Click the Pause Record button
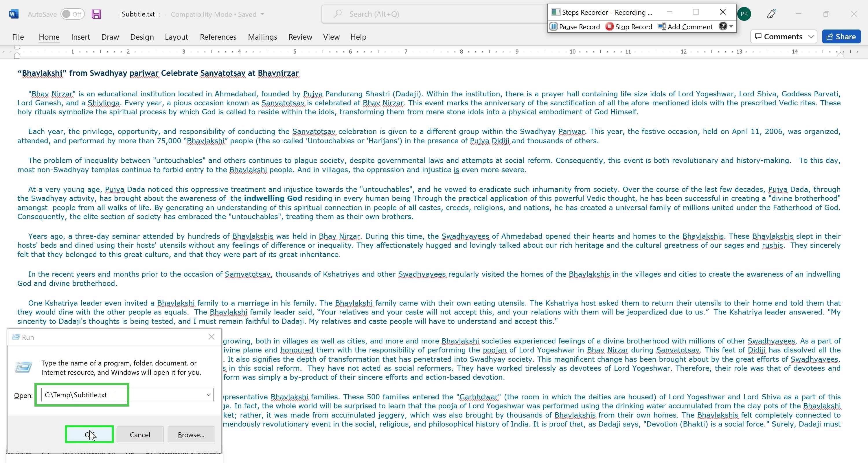 pyautogui.click(x=575, y=27)
